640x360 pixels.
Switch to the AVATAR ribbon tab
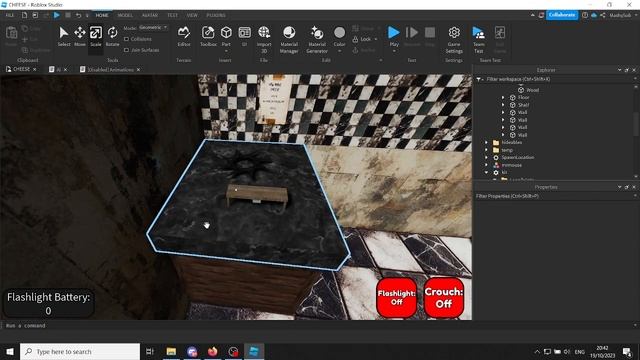click(x=150, y=15)
